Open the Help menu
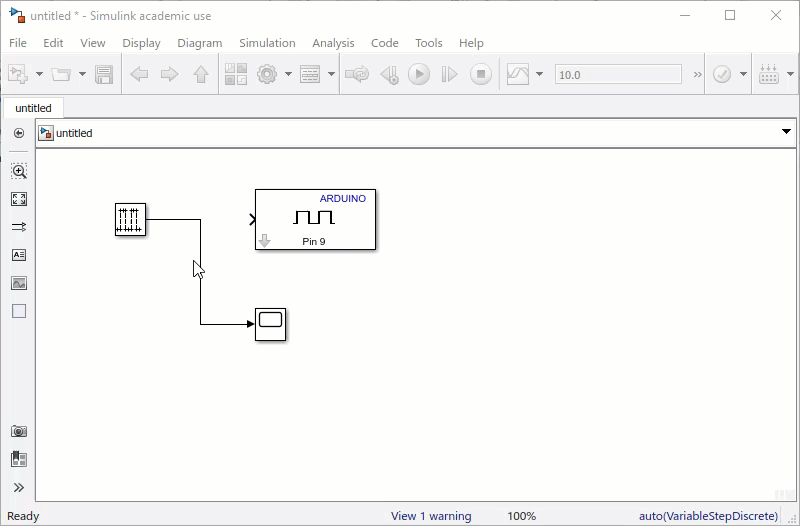Screen dimensions: 800x526 point(471,43)
